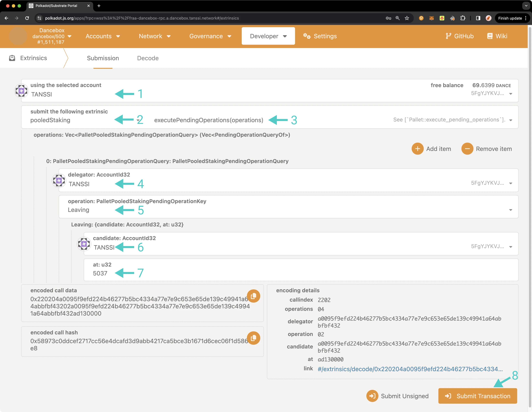This screenshot has width=532, height=412.
Task: Expand the operation Leaving dropdown
Action: pyautogui.click(x=511, y=210)
